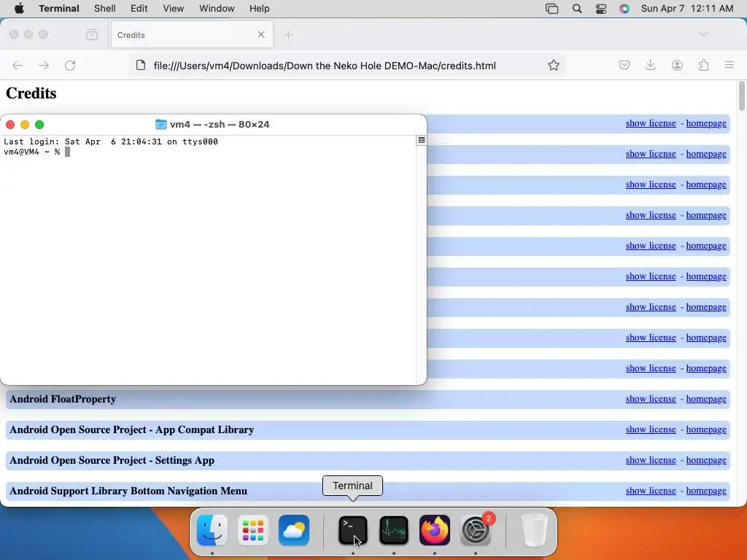Open the View menu
The image size is (747, 560).
pos(174,9)
